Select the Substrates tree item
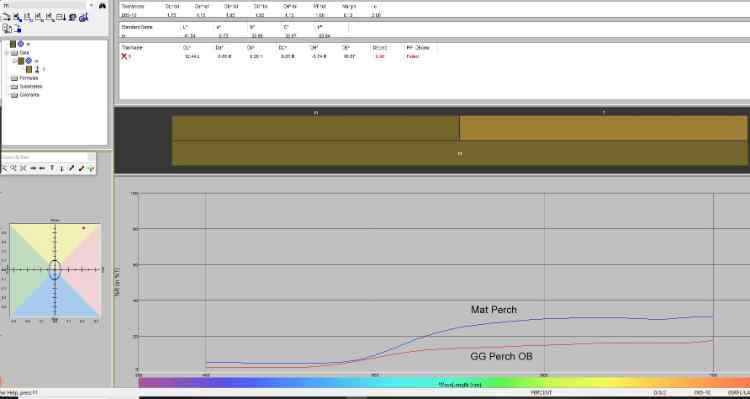The height and width of the screenshot is (399, 750). (31, 87)
